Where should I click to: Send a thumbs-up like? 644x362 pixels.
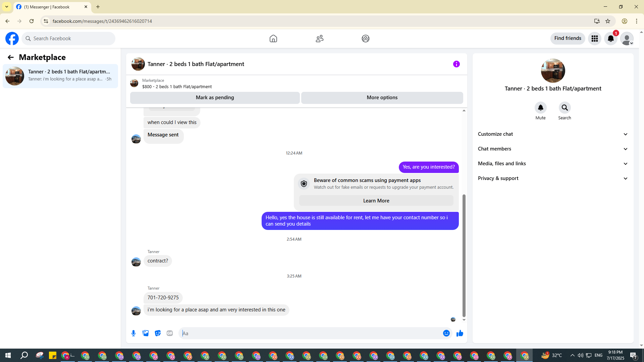(460, 333)
